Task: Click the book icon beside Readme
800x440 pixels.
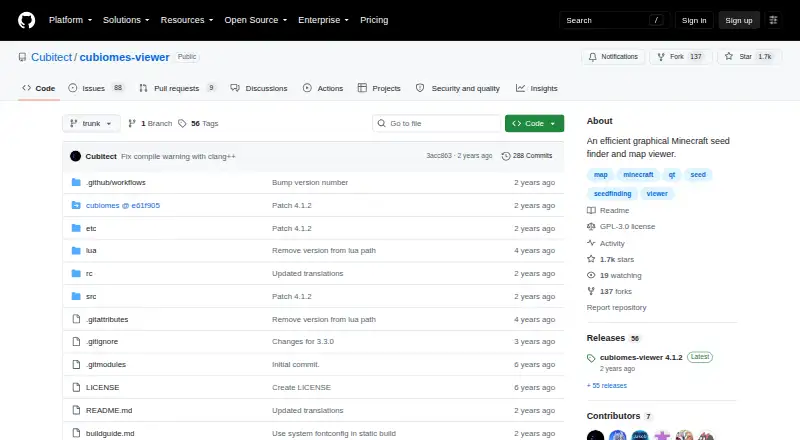Action: (591, 210)
